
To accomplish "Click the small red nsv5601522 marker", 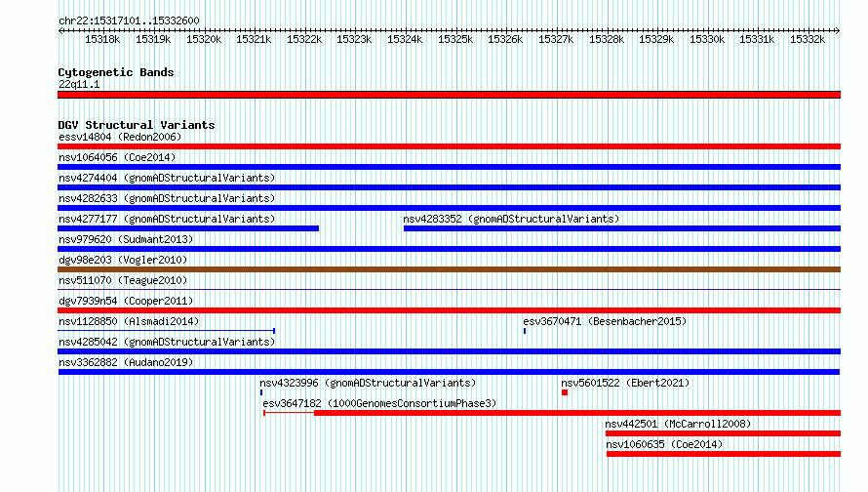I will [565, 392].
